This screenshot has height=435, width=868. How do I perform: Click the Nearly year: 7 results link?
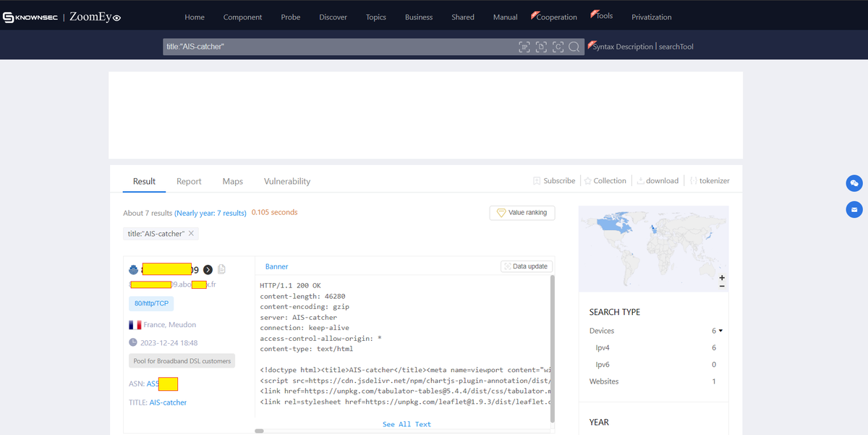click(x=210, y=214)
